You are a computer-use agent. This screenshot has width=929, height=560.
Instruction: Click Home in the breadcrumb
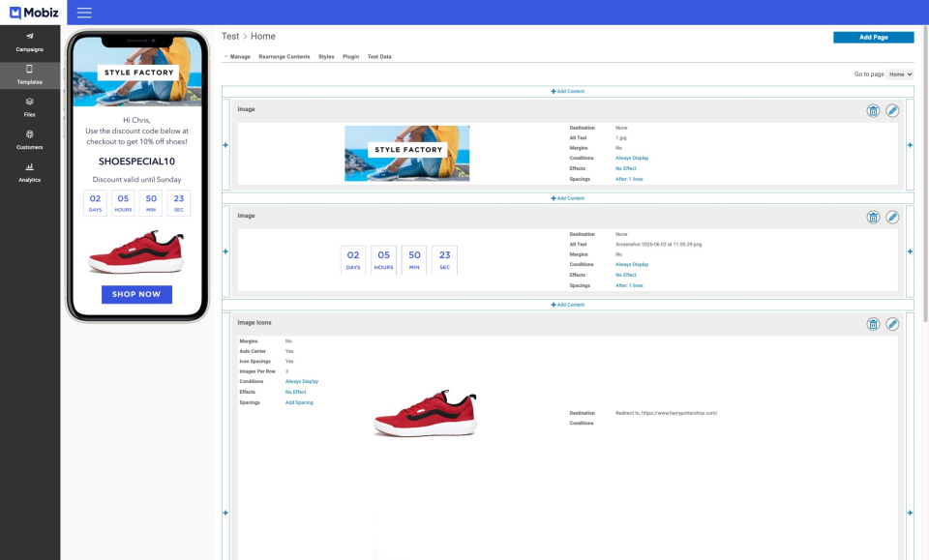263,36
